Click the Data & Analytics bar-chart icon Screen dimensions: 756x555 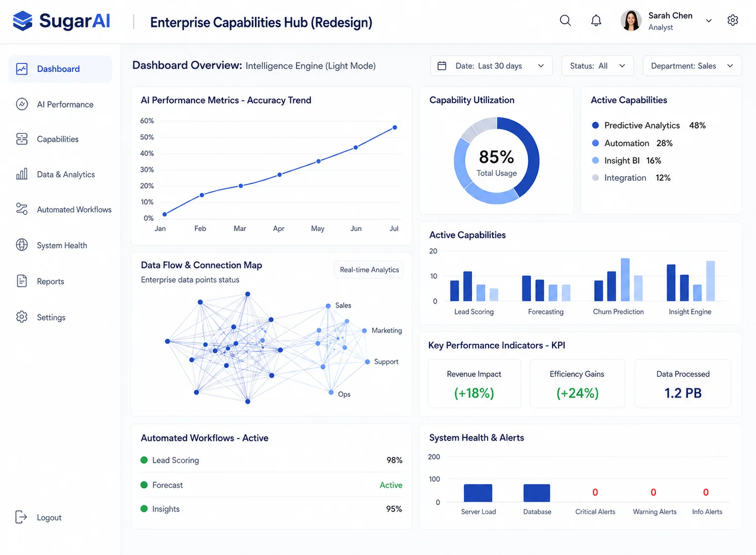click(22, 174)
